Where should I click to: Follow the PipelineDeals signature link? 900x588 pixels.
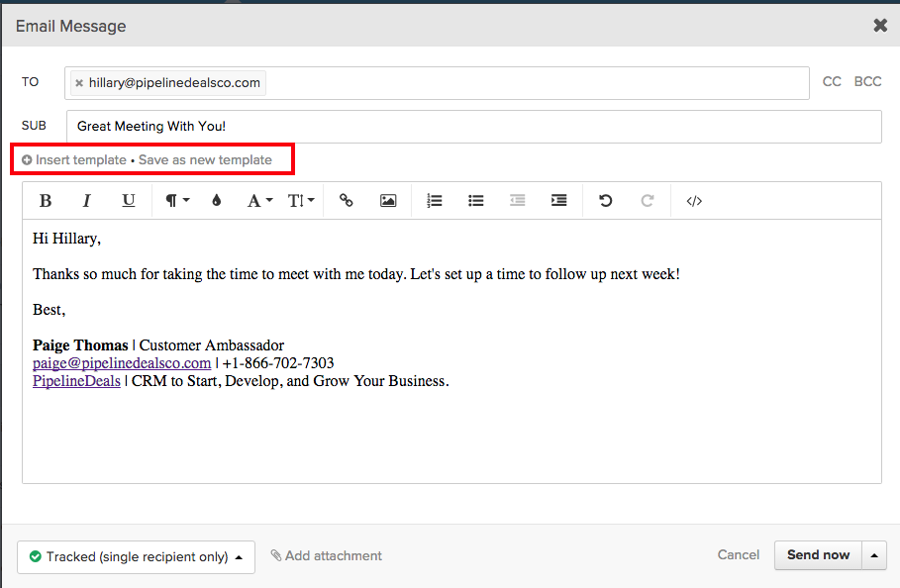pyautogui.click(x=76, y=381)
